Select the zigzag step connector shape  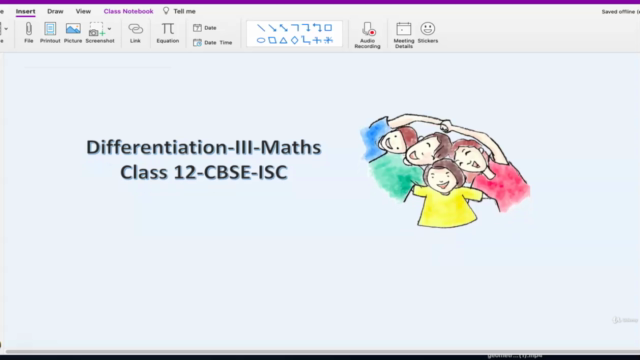pyautogui.click(x=306, y=40)
